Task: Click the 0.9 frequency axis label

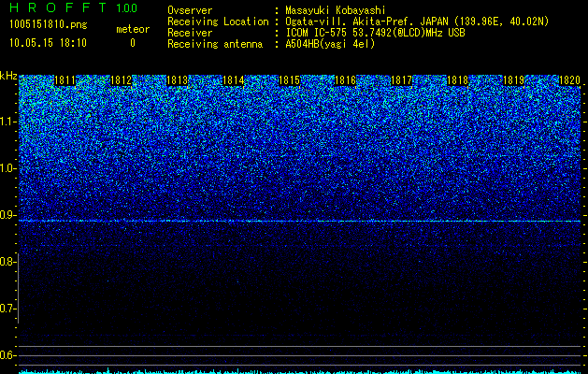Action: coord(7,215)
